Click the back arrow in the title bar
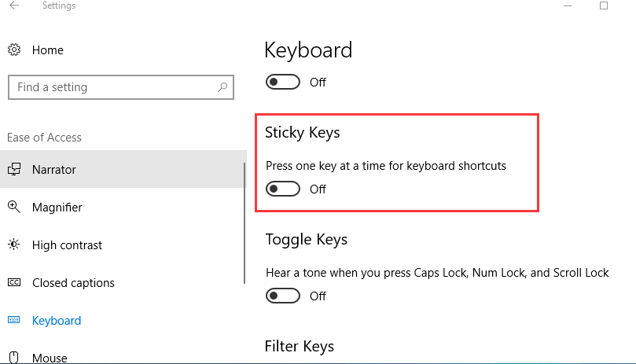The image size is (636, 364). pyautogui.click(x=14, y=6)
